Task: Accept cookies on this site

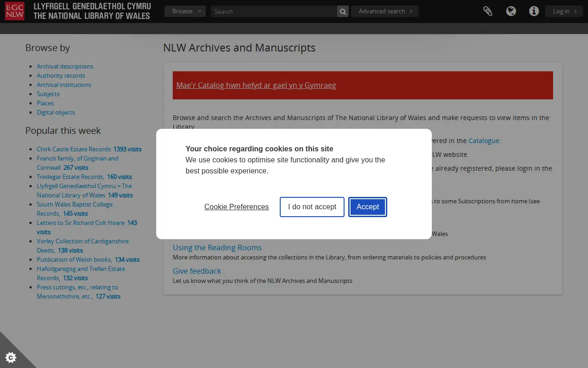Action: (x=367, y=207)
